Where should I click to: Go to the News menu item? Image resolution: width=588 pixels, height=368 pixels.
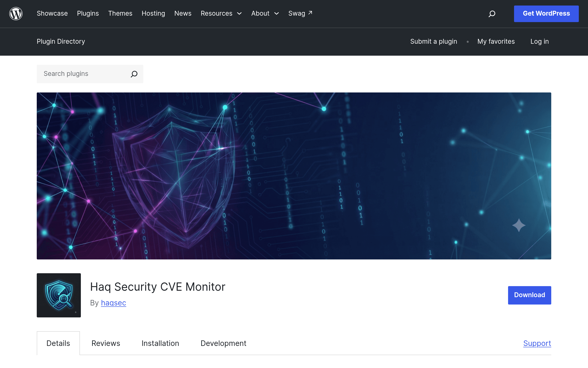(183, 13)
